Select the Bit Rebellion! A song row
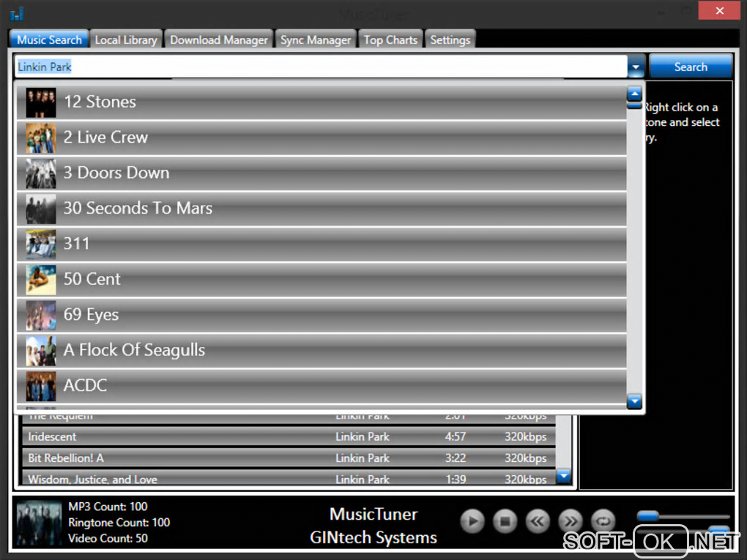This screenshot has width=747, height=560. (x=289, y=458)
